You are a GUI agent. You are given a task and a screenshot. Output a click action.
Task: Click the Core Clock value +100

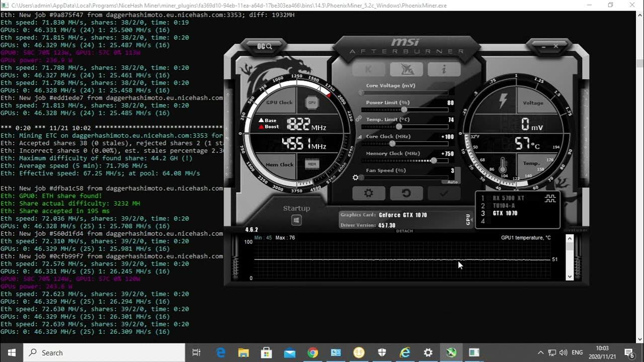tap(447, 137)
